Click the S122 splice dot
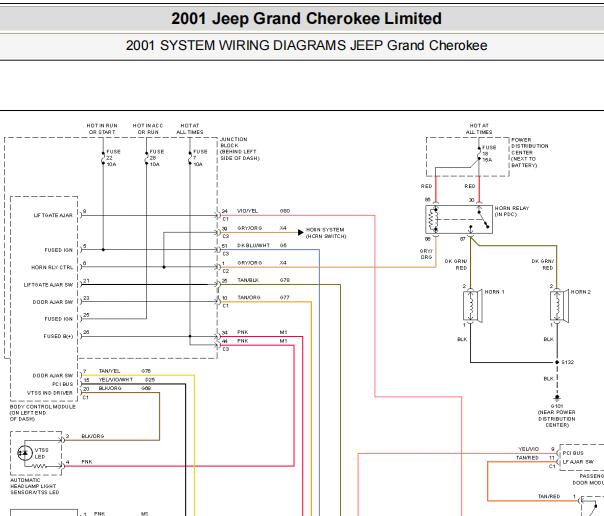 pos(557,362)
